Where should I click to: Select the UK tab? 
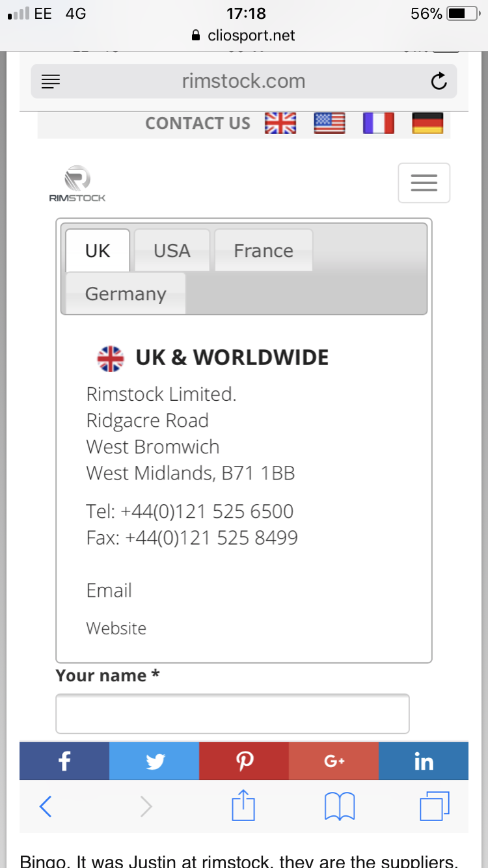[98, 251]
